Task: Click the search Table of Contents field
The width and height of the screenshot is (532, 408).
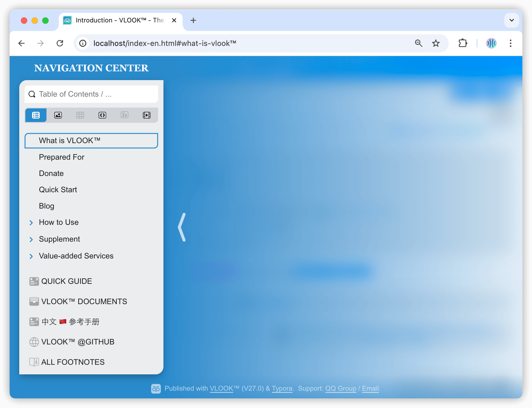Action: pos(92,94)
